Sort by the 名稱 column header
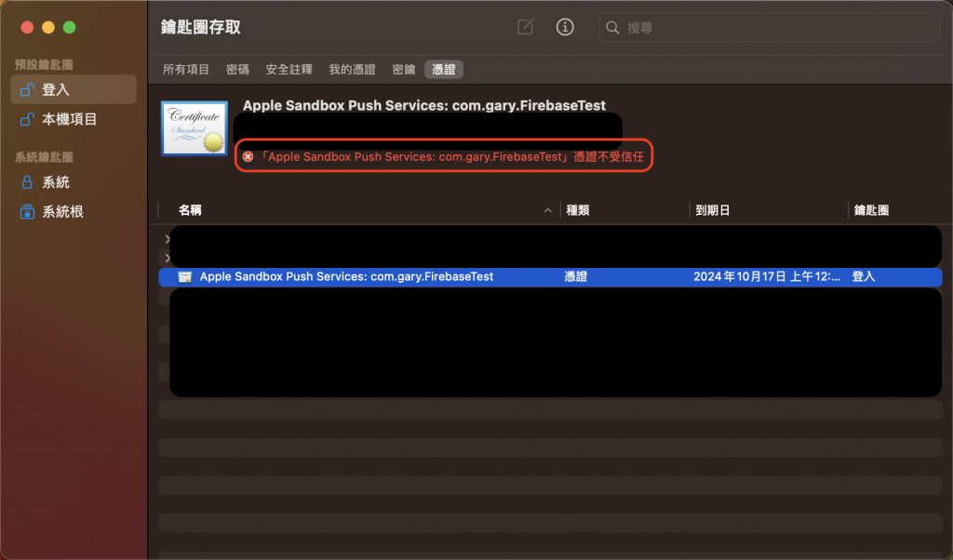 (x=190, y=210)
